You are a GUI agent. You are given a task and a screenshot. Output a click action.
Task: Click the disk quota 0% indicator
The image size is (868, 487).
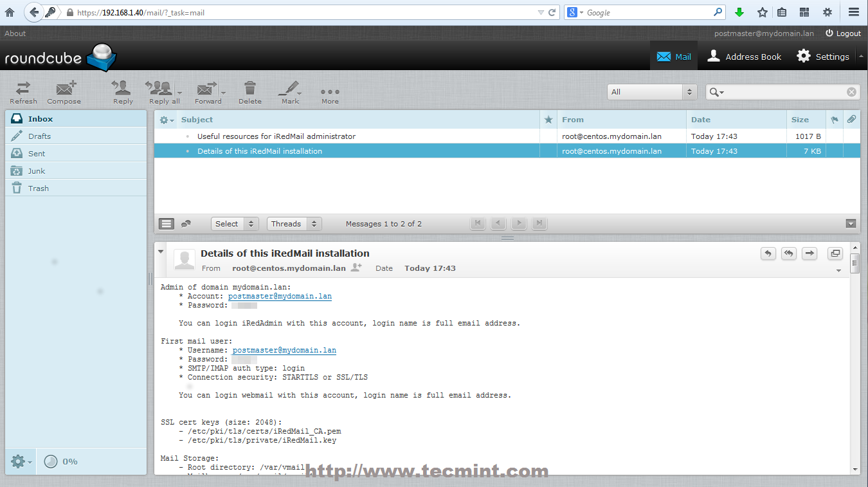[62, 461]
